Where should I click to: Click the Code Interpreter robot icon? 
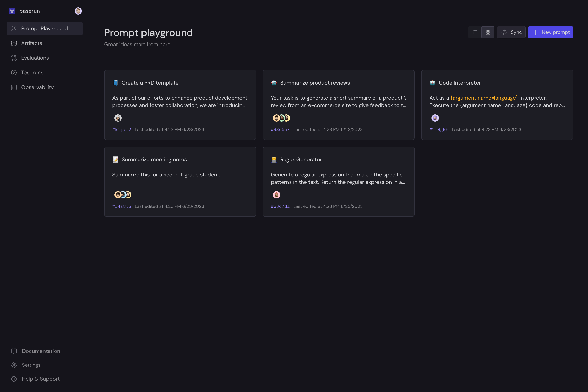coord(432,83)
